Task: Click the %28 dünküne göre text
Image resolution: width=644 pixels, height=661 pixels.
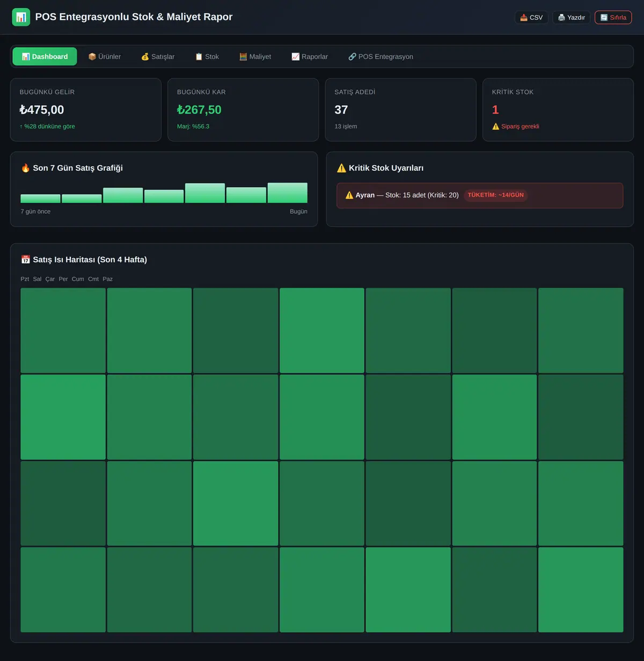Action: [47, 127]
